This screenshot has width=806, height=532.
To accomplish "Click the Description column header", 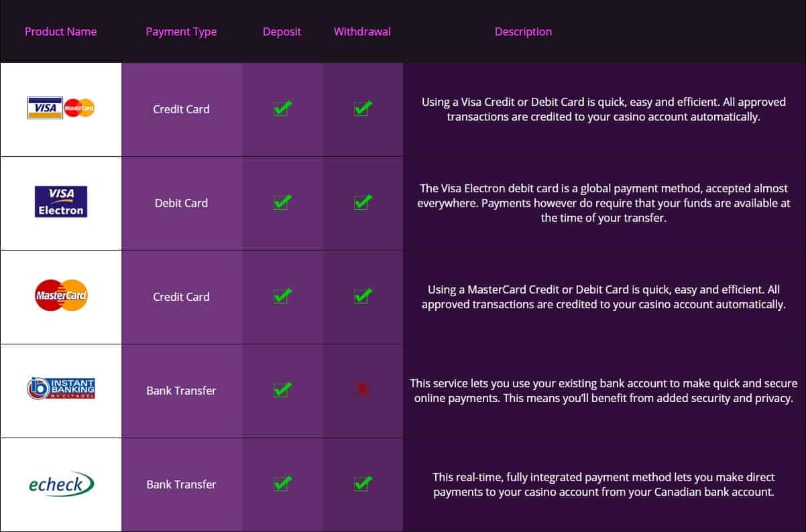I will (x=523, y=31).
